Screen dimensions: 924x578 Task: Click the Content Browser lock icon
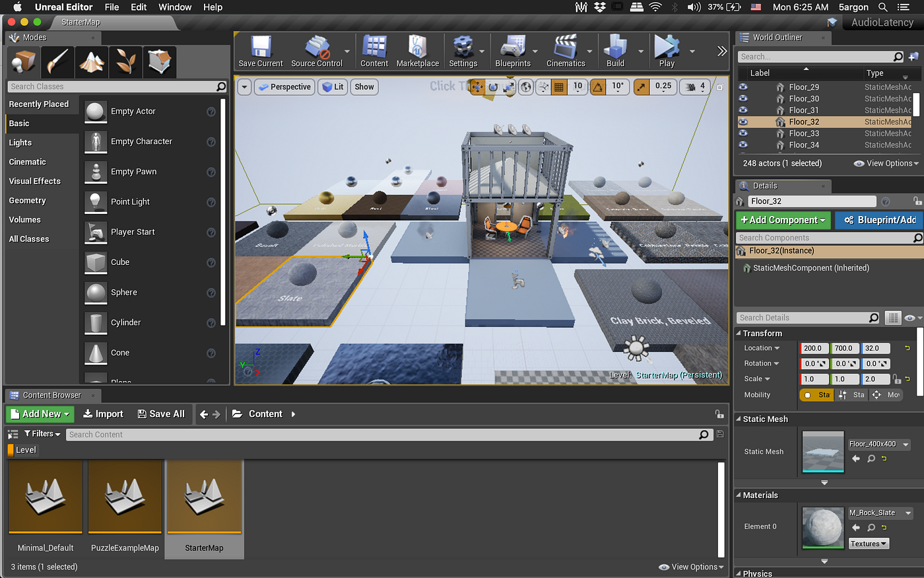click(x=719, y=414)
